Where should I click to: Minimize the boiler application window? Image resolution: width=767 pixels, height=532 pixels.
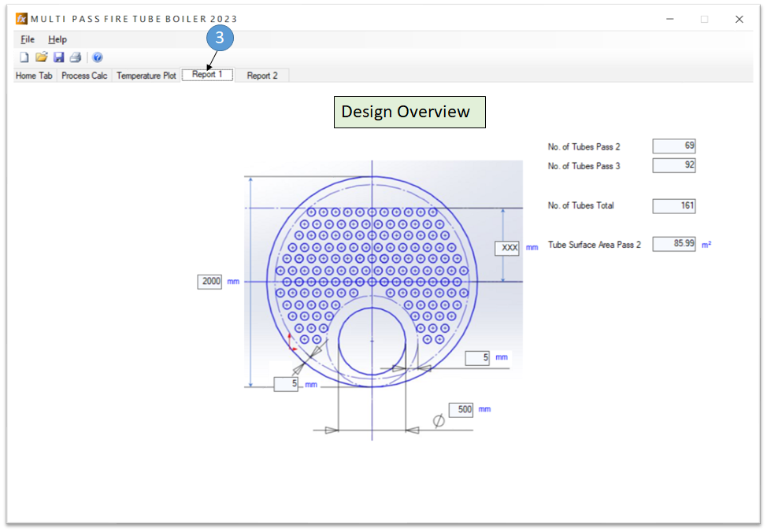coord(670,19)
